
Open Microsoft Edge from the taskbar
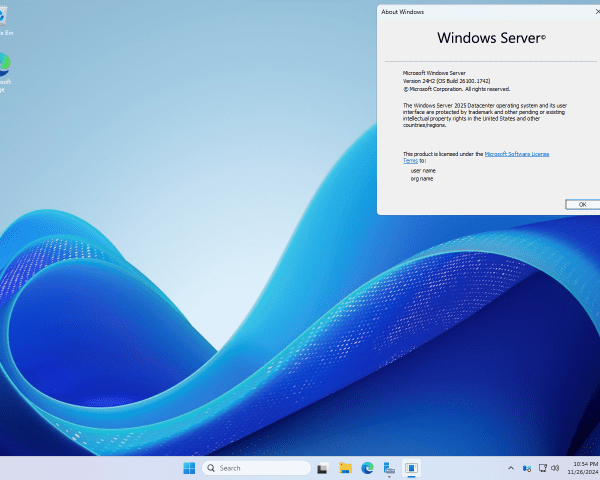(x=367, y=468)
